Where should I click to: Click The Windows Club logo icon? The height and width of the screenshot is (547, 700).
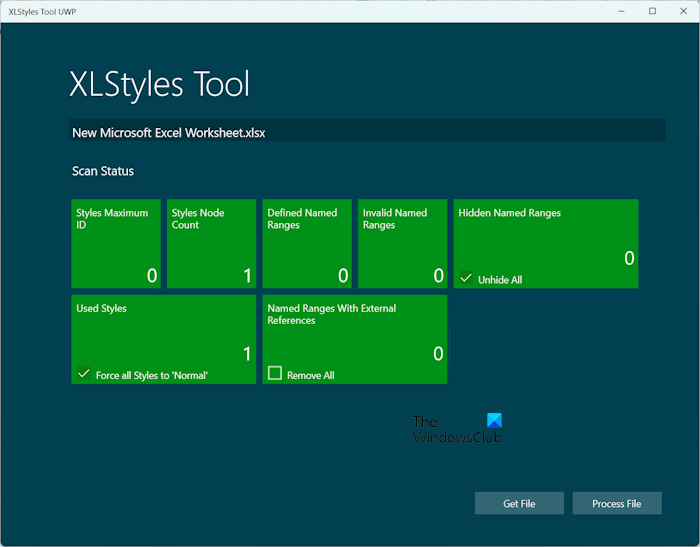click(x=493, y=422)
